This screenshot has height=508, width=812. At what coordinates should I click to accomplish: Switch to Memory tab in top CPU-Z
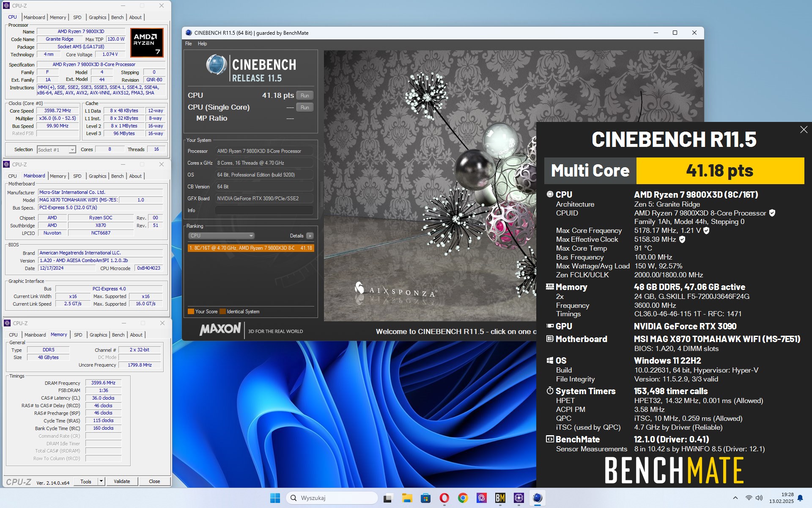pyautogui.click(x=58, y=17)
